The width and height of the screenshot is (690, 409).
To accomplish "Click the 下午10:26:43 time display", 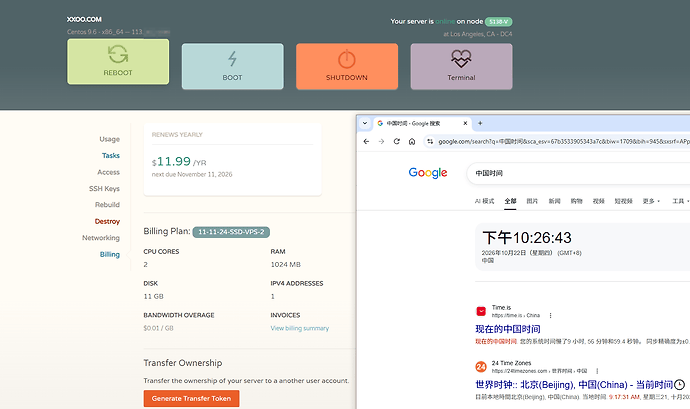I will [527, 238].
